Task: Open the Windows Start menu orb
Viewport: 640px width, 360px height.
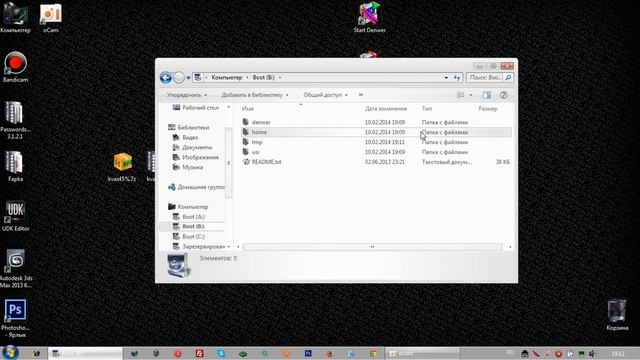Action: tap(10, 353)
